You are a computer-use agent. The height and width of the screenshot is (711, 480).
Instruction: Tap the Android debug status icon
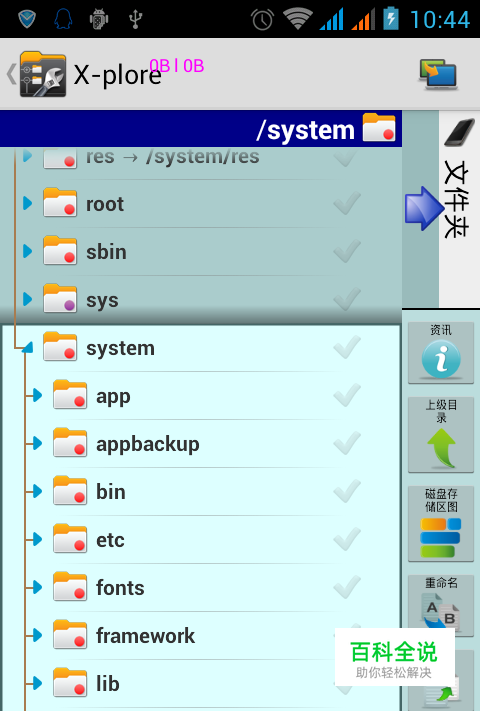point(99,19)
